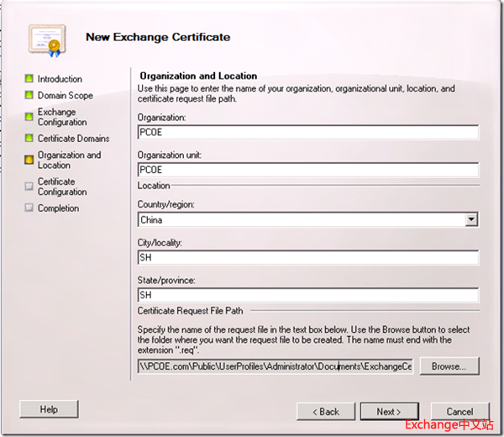Click the Exchange Configuration step indicator square
The image size is (504, 437).
tap(29, 117)
